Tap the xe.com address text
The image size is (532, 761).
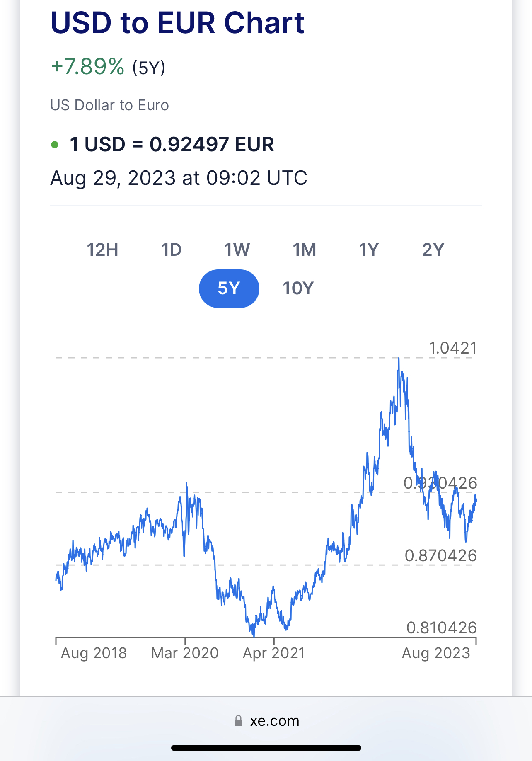(274, 721)
